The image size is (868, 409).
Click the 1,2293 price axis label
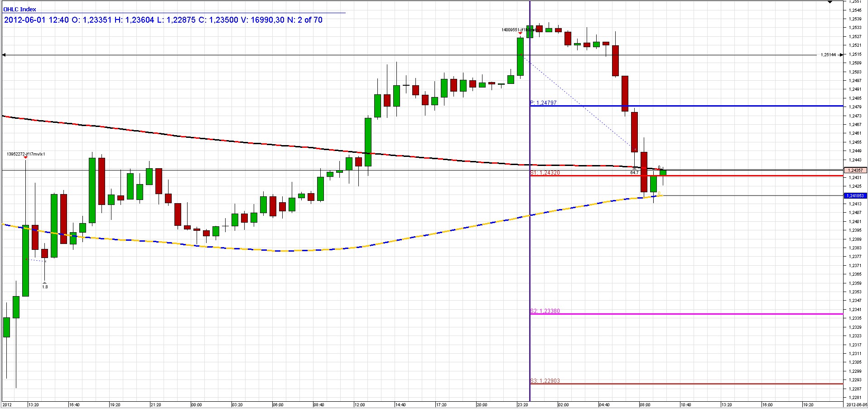pos(855,380)
